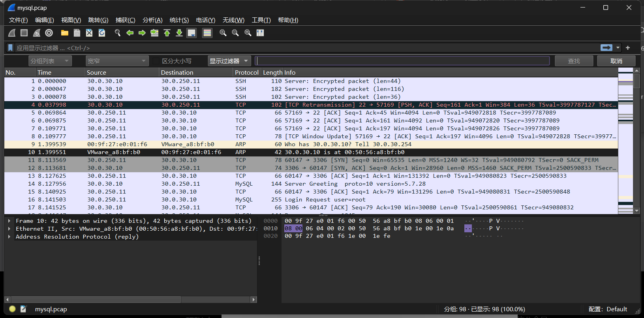Open the 视图(V) menu

(71, 20)
